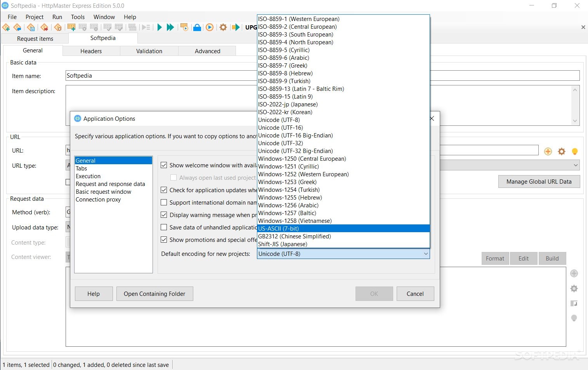Click the orange plus icon beside URL field

coord(548,151)
